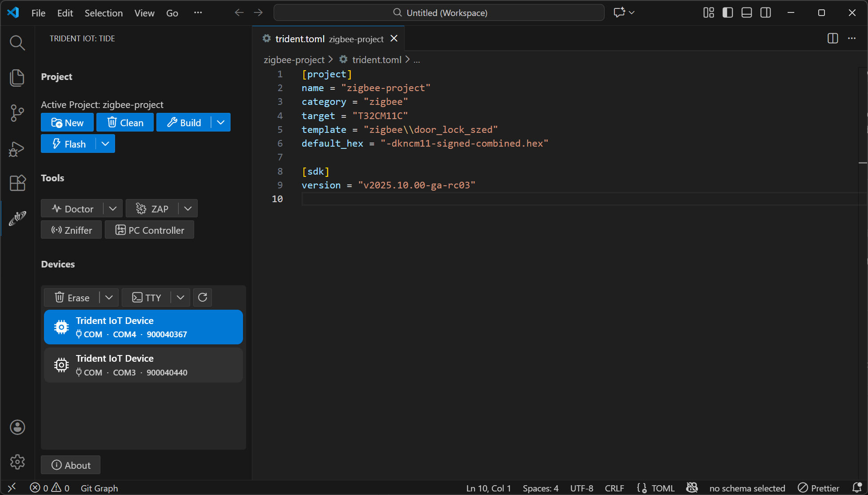The image size is (868, 495).
Task: Click the New project button
Action: click(67, 122)
